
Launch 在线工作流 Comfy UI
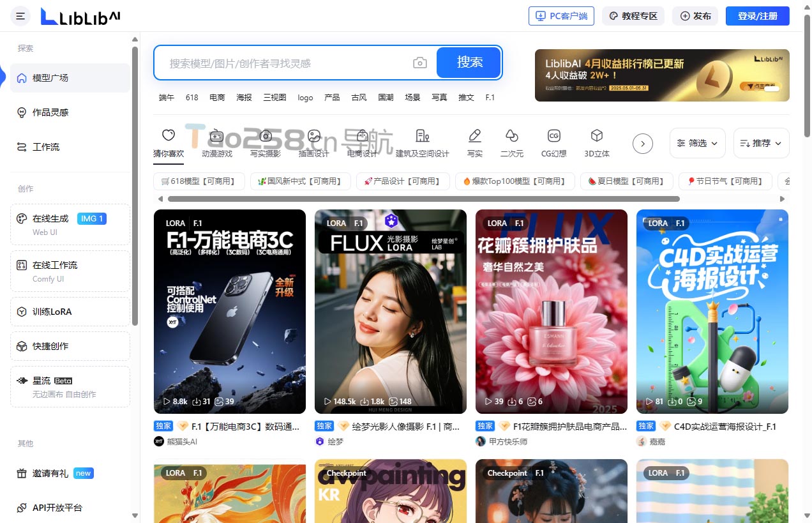pos(70,271)
